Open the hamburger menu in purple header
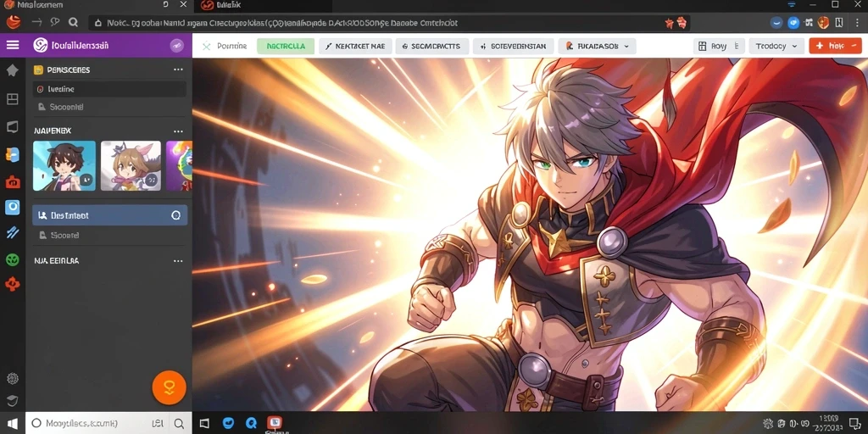The height and width of the screenshot is (434, 868). (x=12, y=46)
